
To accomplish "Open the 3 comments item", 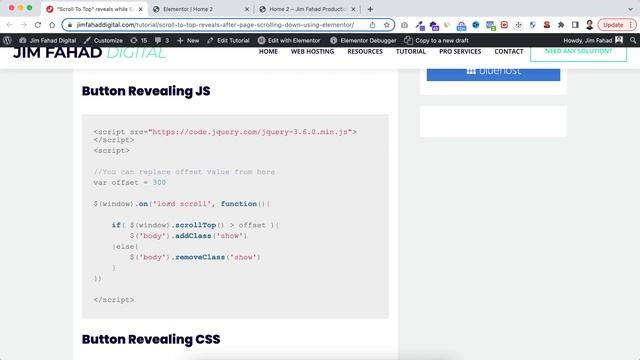I will (162, 40).
